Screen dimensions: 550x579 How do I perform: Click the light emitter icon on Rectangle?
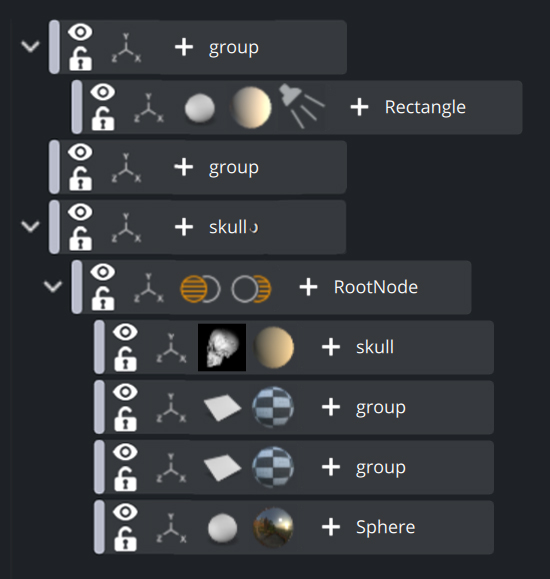pyautogui.click(x=302, y=106)
